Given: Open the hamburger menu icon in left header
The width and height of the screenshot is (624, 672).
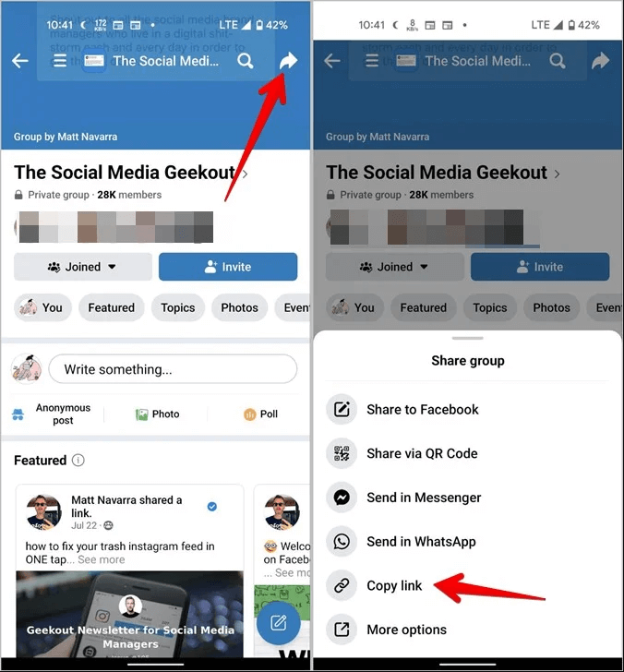Looking at the screenshot, I should (60, 60).
